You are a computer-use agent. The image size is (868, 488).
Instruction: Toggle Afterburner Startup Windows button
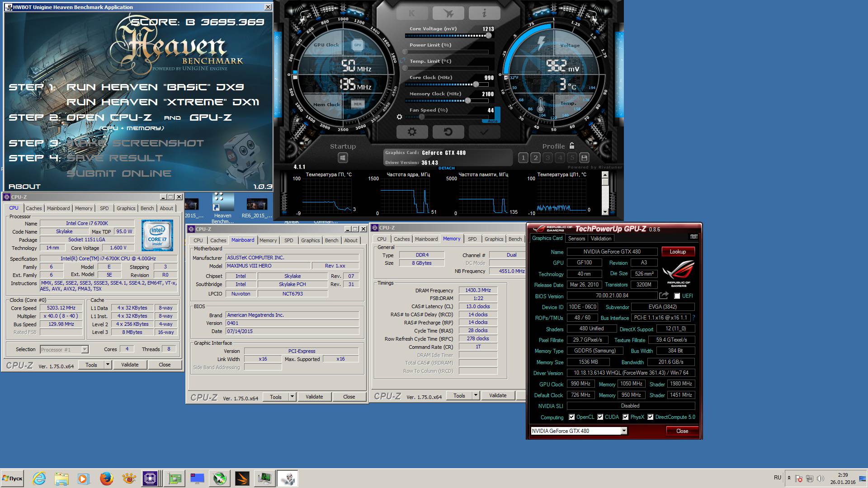coord(343,158)
